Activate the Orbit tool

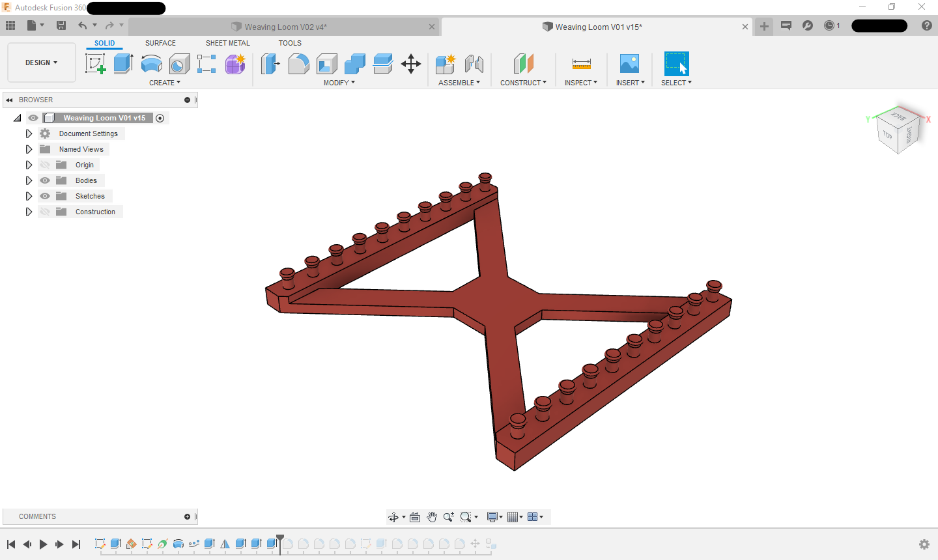pyautogui.click(x=394, y=516)
